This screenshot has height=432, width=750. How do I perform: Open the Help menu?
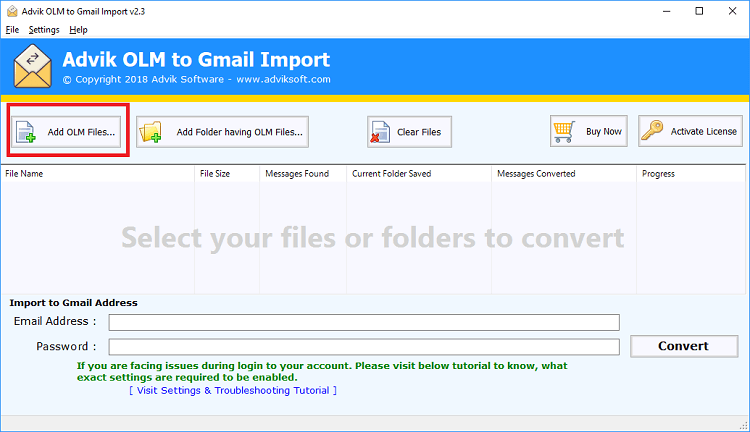[78, 30]
